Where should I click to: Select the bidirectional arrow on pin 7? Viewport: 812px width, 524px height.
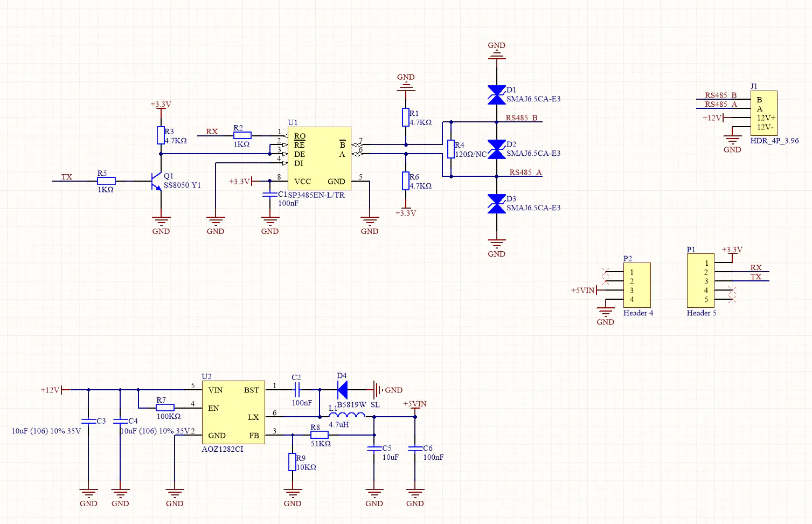(x=358, y=144)
